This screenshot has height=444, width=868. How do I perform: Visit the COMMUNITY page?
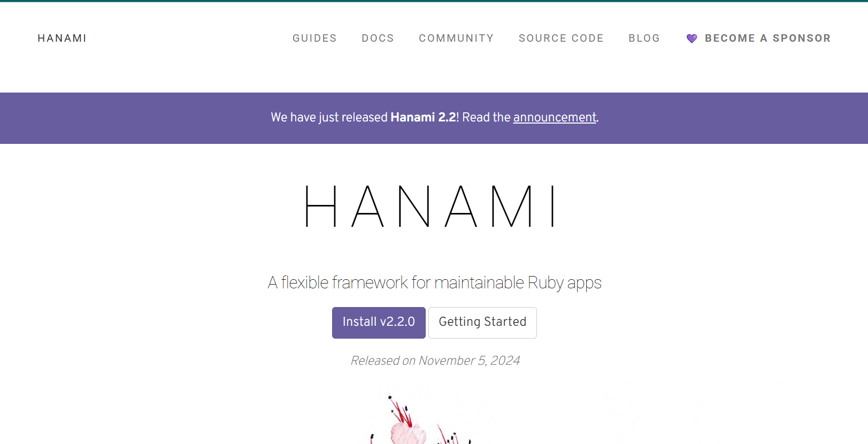[456, 38]
